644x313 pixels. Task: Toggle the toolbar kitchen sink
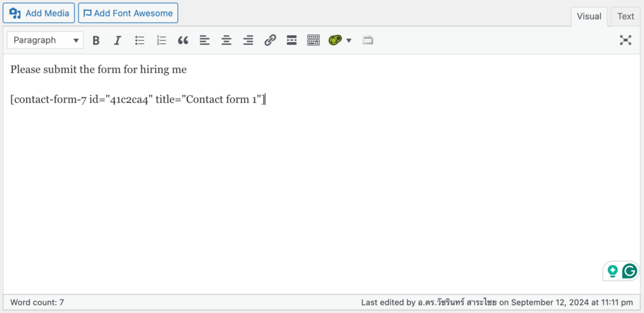[x=313, y=40]
